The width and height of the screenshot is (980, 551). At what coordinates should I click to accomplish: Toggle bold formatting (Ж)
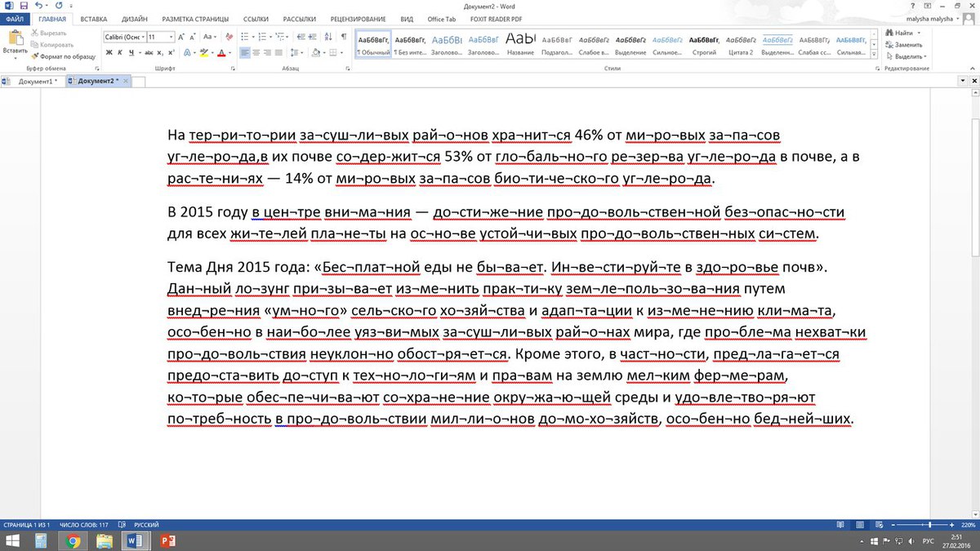point(108,53)
